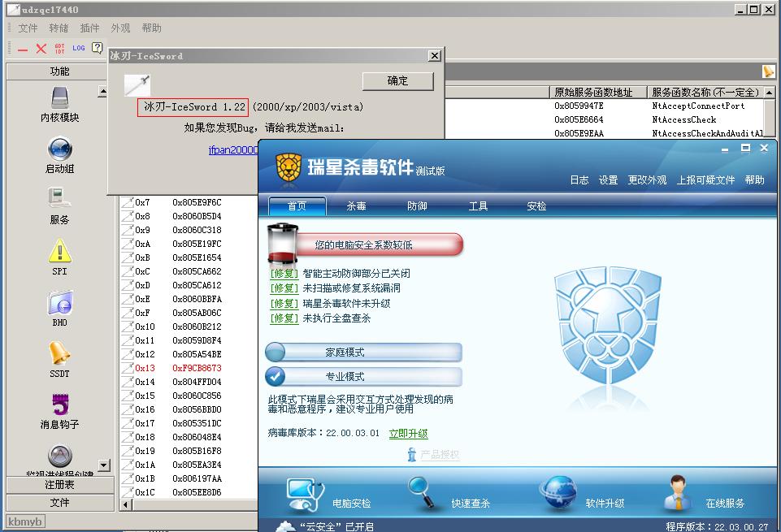Click 确定 button in IceSword dialog
Viewport: 781px width, 532px height.
[398, 81]
